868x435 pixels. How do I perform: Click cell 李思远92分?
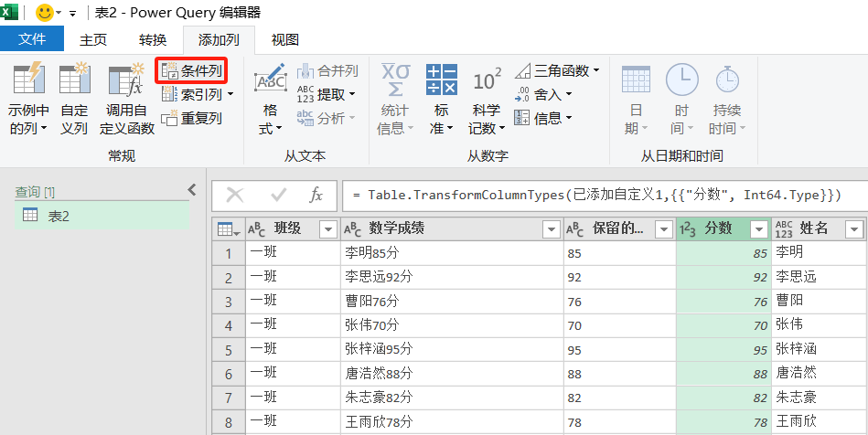452,277
